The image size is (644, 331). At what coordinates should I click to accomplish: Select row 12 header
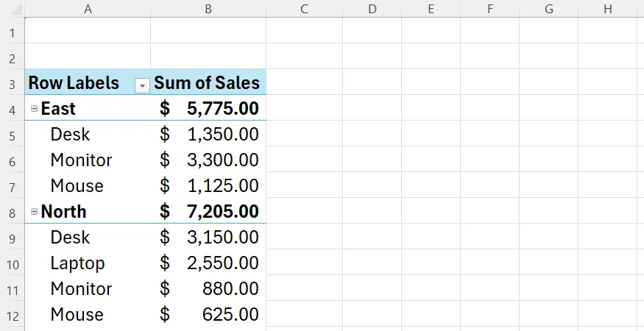point(13,314)
